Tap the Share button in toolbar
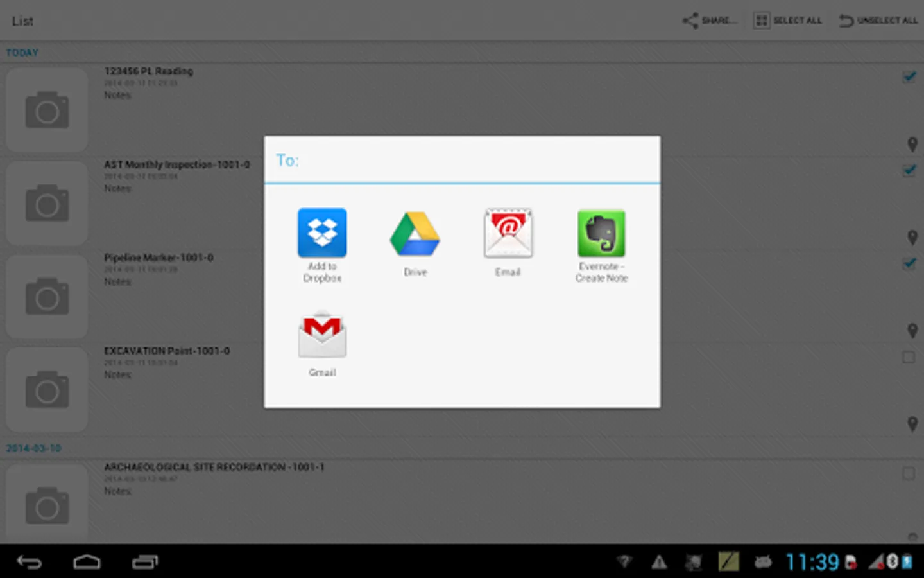924x578 pixels. point(709,21)
